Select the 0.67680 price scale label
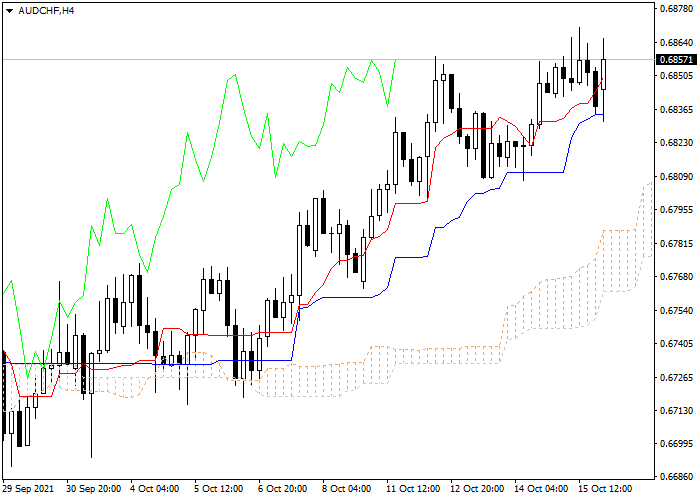The image size is (700, 500). point(676,277)
